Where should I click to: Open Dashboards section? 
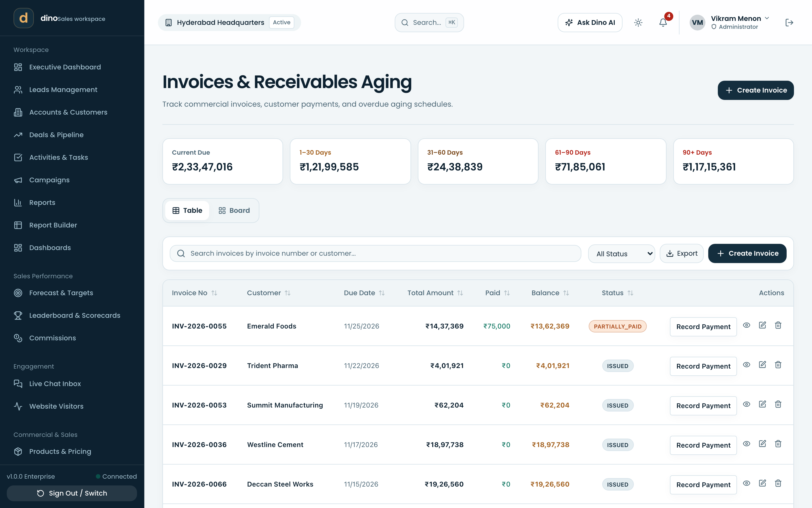pyautogui.click(x=72, y=248)
